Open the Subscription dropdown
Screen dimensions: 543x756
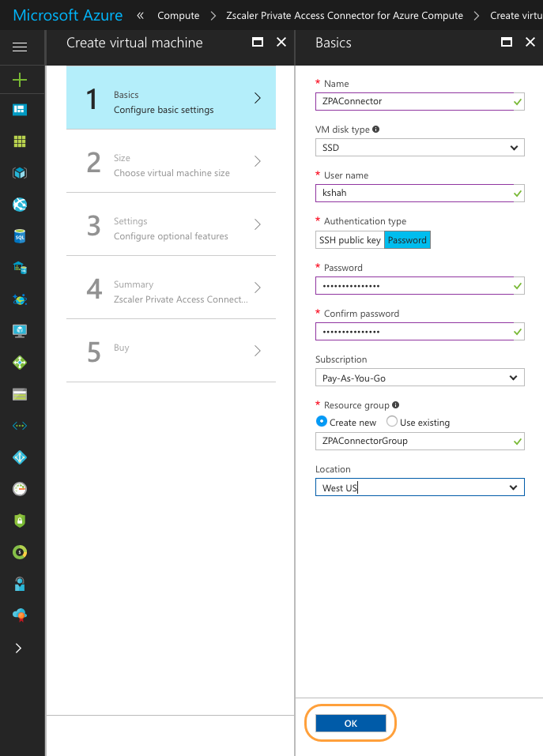(420, 378)
